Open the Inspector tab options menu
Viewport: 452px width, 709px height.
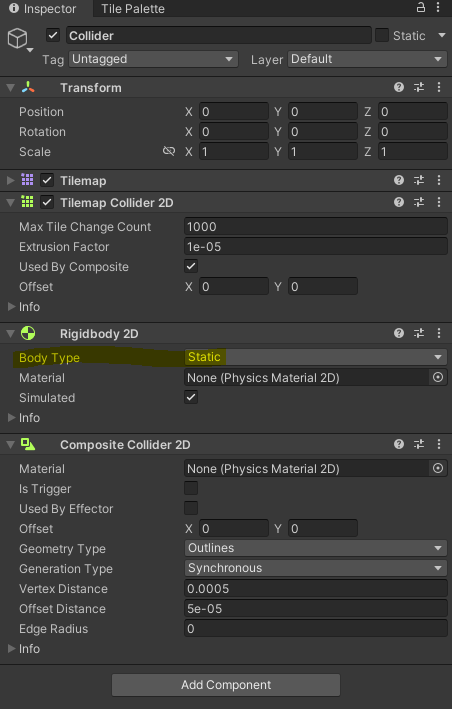click(438, 7)
